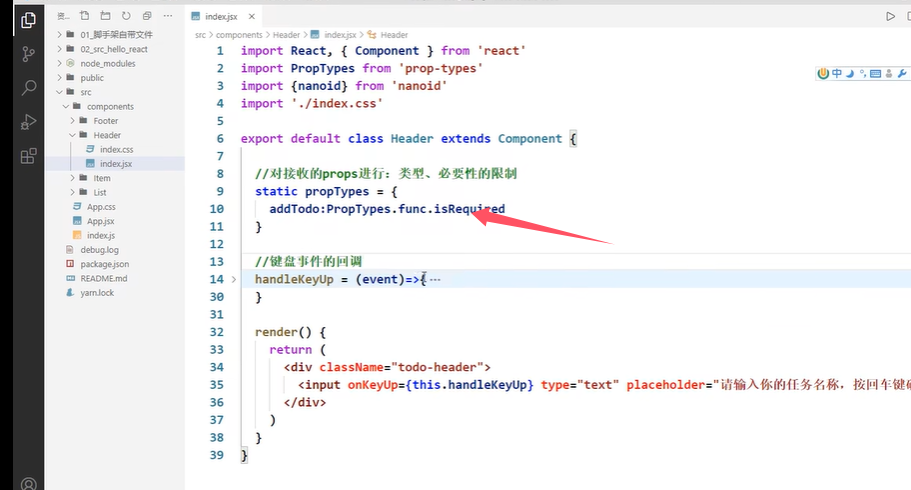The image size is (911, 490).
Task: Open IME settings wrench icon
Action: [x=902, y=73]
